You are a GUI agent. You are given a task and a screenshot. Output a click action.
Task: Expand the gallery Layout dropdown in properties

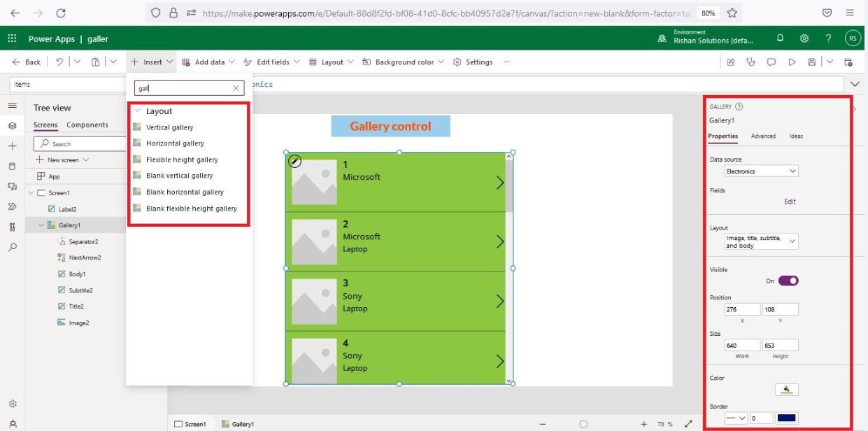tap(761, 241)
